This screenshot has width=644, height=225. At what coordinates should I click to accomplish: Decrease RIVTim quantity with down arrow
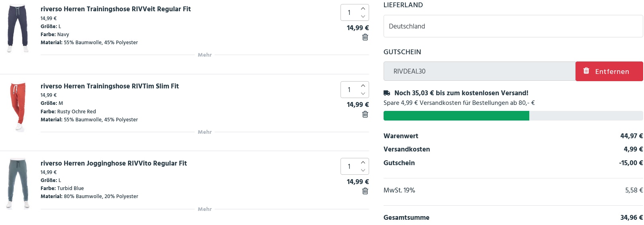(363, 94)
